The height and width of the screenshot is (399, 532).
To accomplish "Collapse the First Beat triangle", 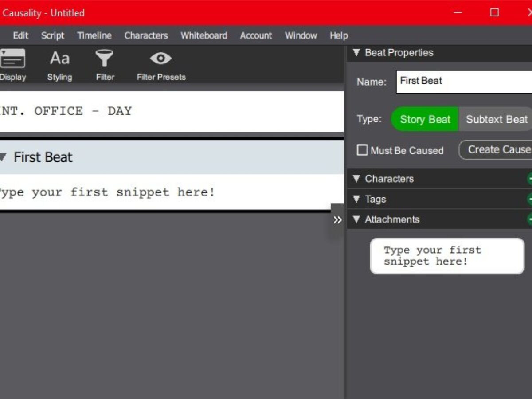I will pyautogui.click(x=2, y=157).
